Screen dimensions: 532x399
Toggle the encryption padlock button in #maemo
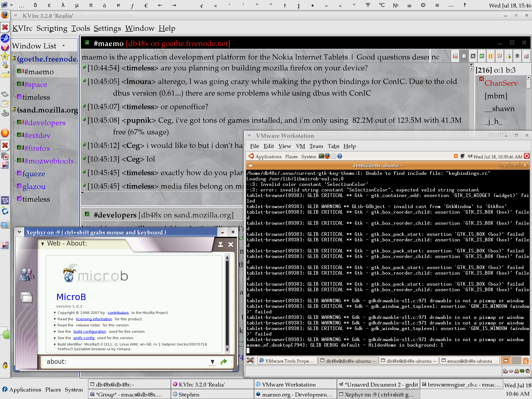click(x=508, y=56)
